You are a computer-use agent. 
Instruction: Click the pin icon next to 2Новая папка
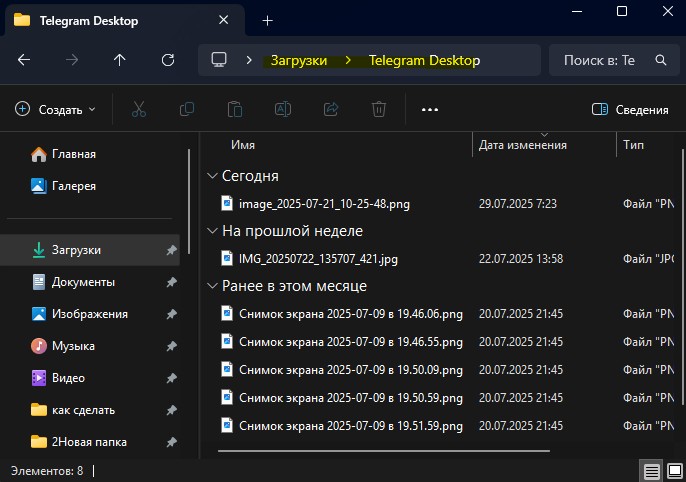point(171,442)
